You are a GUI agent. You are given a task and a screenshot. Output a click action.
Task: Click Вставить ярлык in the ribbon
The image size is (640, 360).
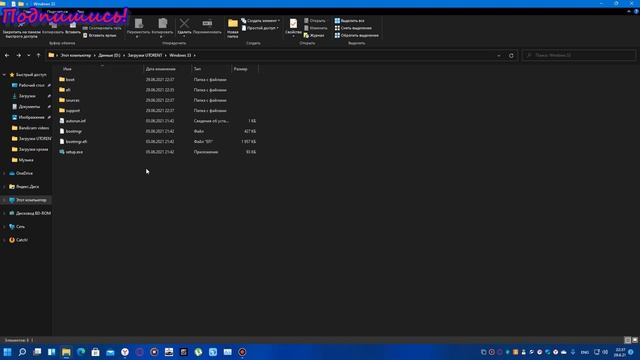pos(100,36)
